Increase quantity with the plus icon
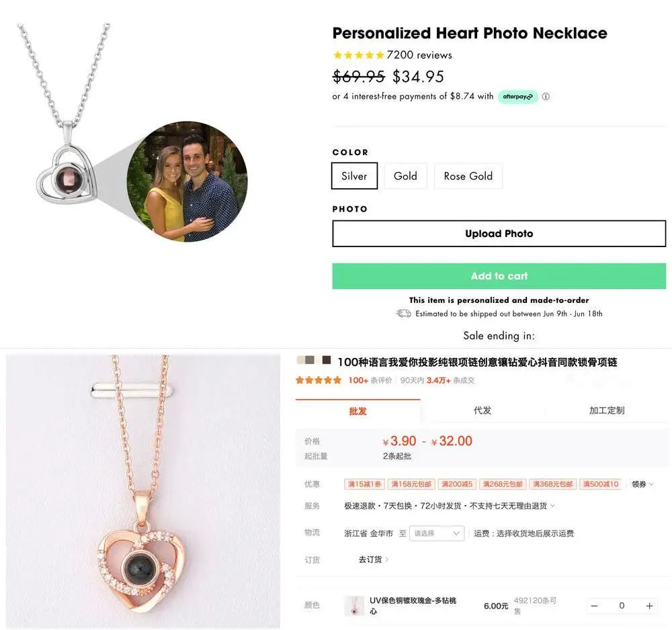 [649, 606]
